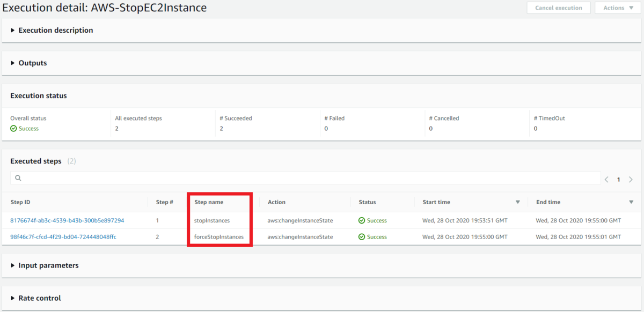Select page 1 in pagination
Viewport: 644px width, 312px height.
click(x=618, y=180)
